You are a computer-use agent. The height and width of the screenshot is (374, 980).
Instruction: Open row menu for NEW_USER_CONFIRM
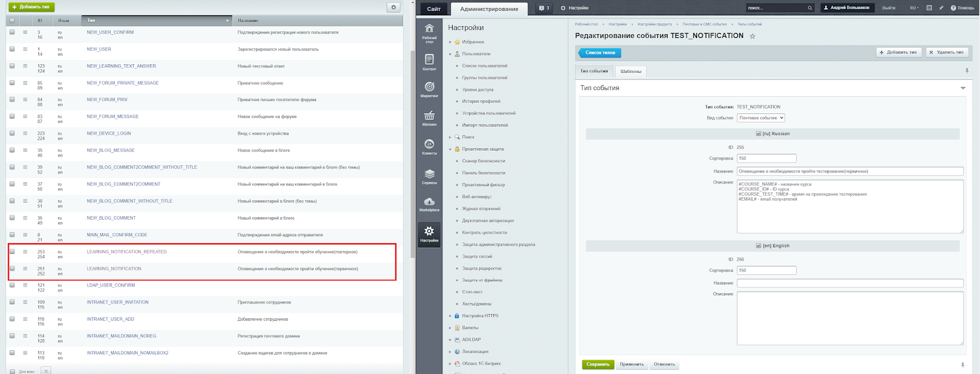coord(25,32)
